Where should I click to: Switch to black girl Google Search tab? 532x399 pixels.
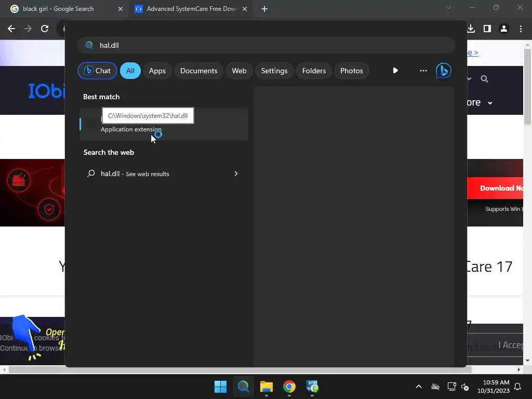(64, 9)
